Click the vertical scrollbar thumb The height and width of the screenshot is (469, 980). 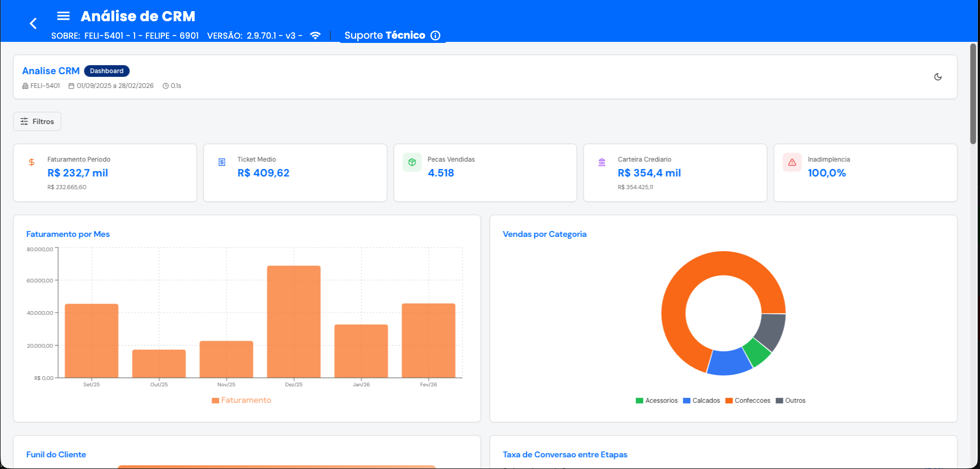click(973, 94)
